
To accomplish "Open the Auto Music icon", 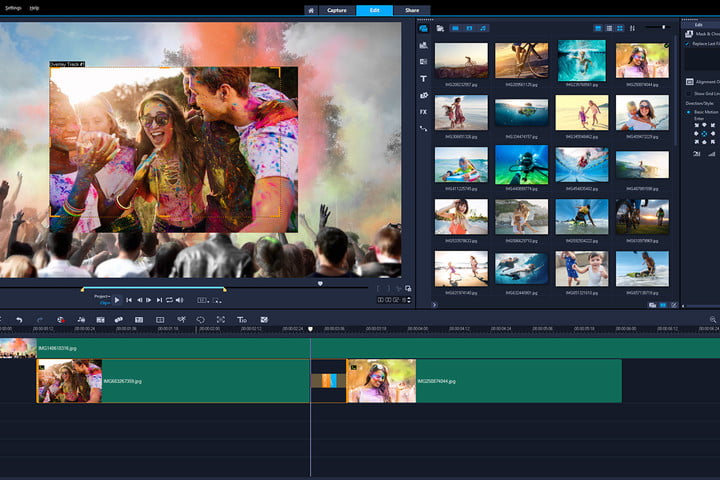I will pyautogui.click(x=101, y=320).
